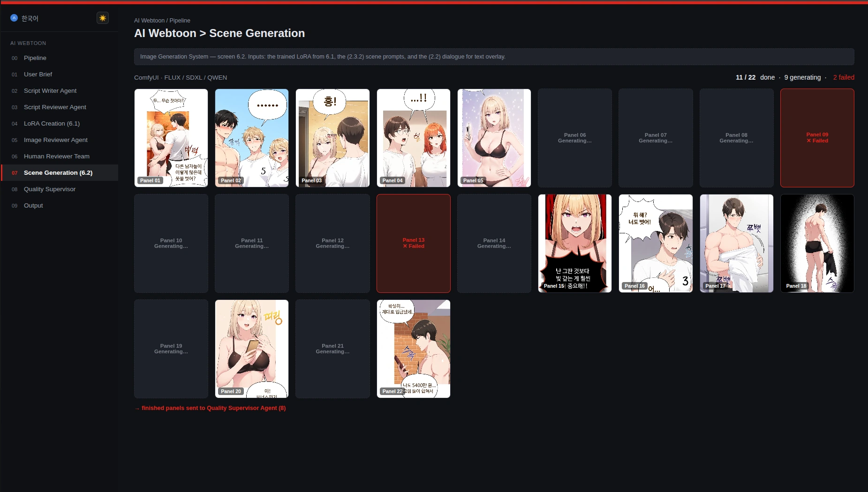Click the blue language icon beside 한국어
868x492 pixels.
pos(14,18)
